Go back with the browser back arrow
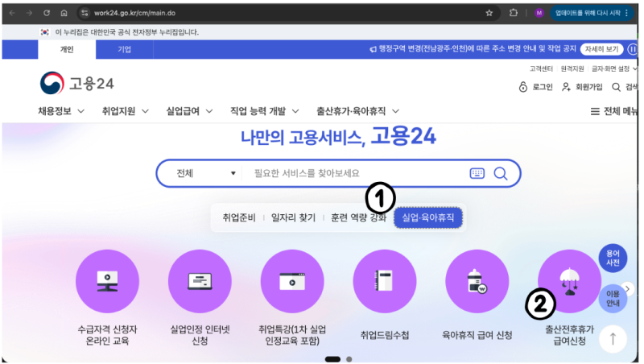The image size is (644, 364). point(12,13)
